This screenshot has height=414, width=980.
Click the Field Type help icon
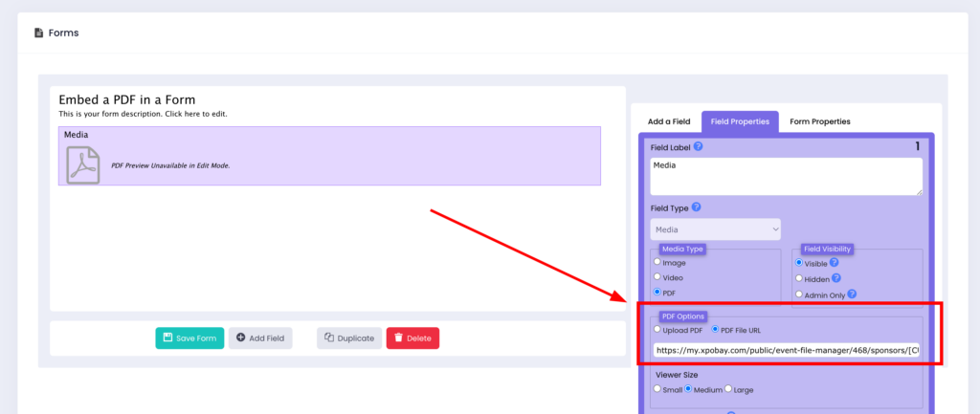click(697, 207)
